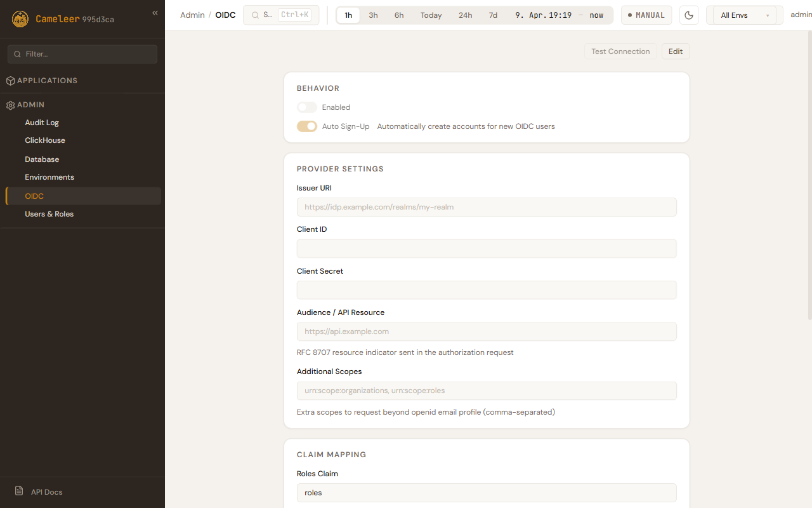Screen dimensions: 812x508
Task: Click the search magnifier icon in top bar
Action: (256, 15)
